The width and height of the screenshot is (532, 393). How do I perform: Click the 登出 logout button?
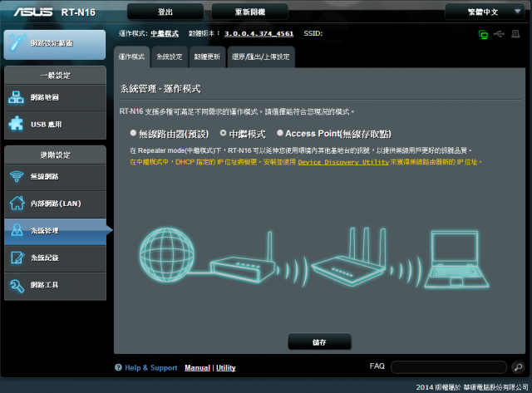[x=165, y=12]
